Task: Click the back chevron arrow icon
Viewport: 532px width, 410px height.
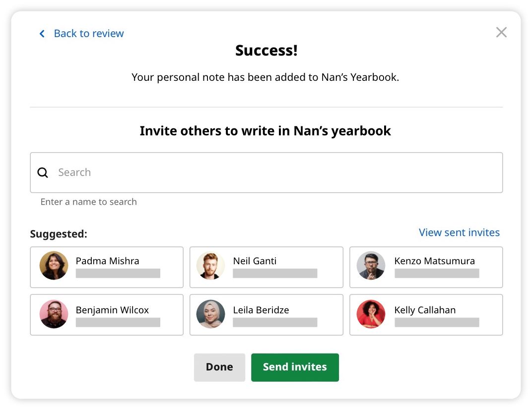Action: tap(42, 34)
